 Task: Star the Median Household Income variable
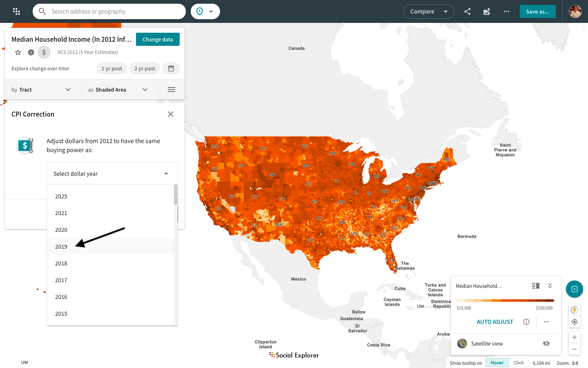point(18,52)
